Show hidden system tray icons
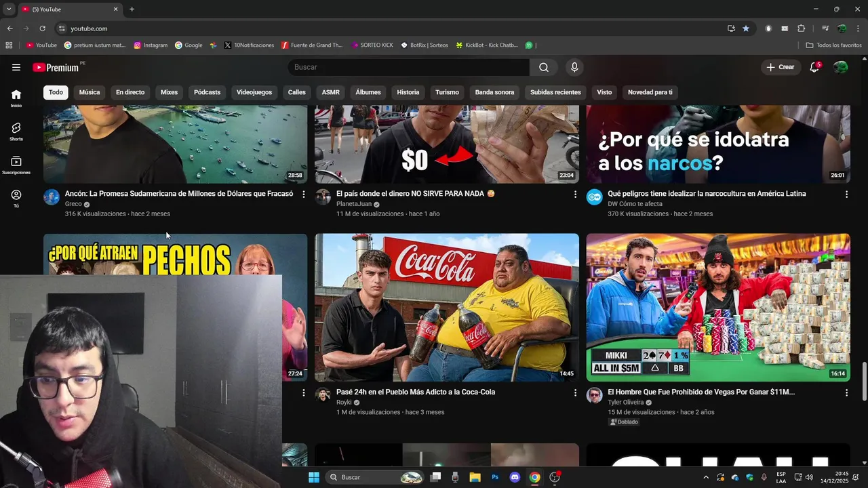The image size is (868, 488). click(706, 477)
